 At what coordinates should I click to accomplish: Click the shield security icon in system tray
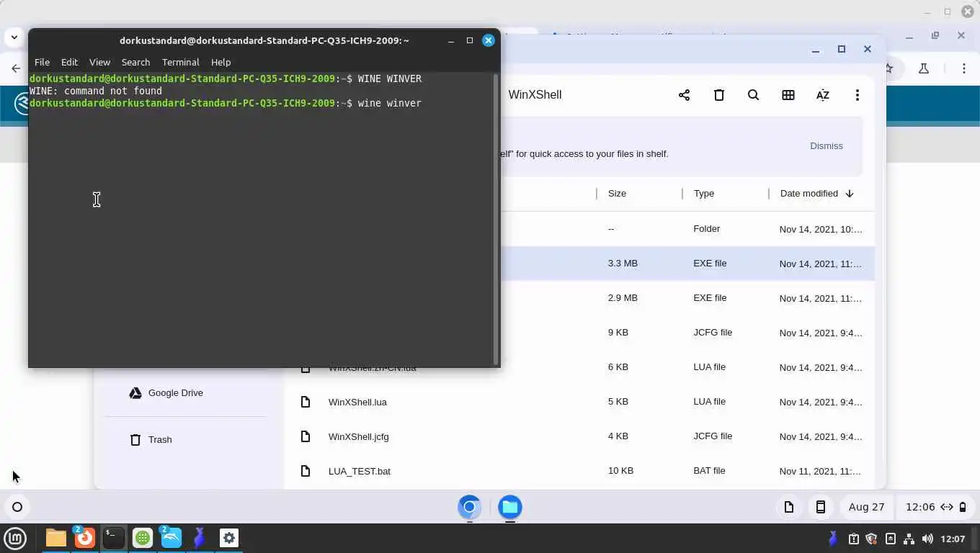871,539
